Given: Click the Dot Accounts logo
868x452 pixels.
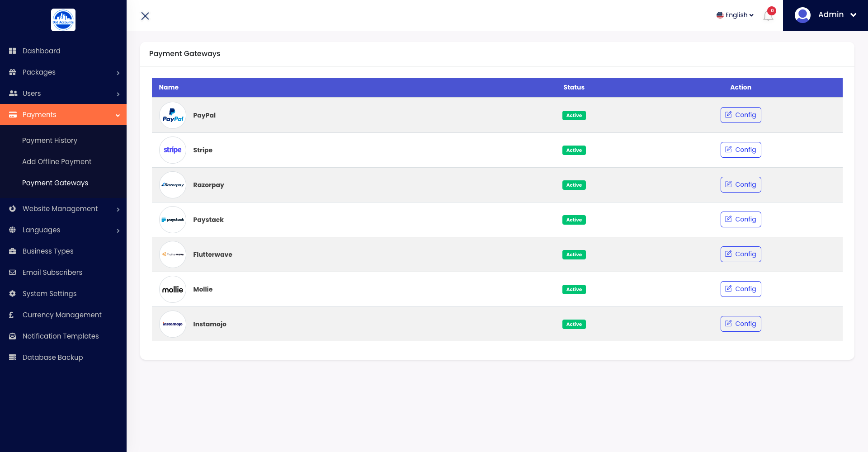Looking at the screenshot, I should 63,20.
